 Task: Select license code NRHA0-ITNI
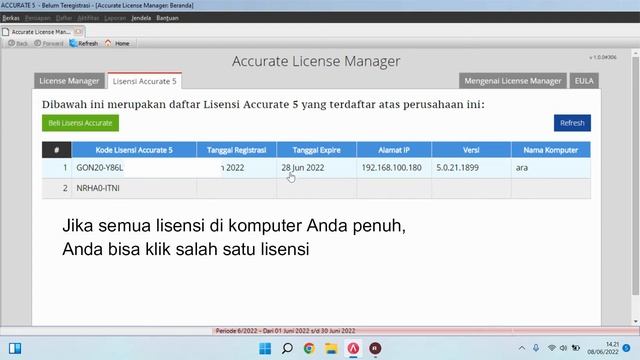(98, 188)
